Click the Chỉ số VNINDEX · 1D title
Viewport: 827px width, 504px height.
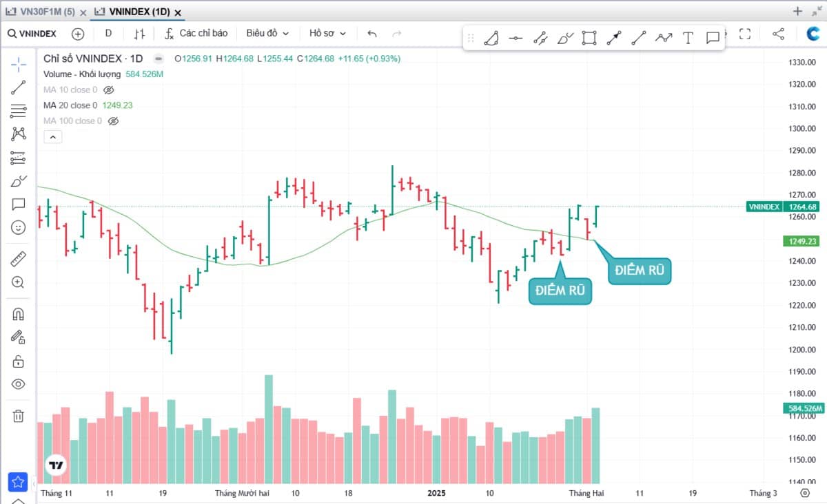click(93, 59)
